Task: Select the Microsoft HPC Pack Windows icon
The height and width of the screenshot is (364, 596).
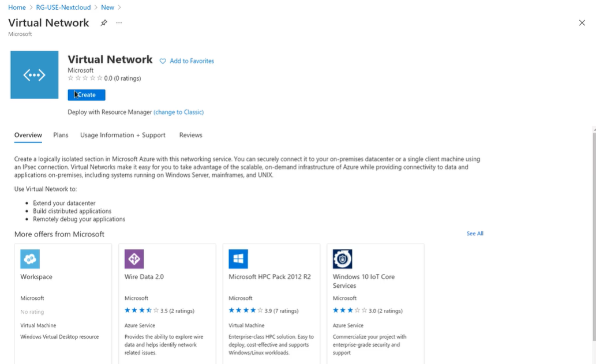Action: pos(238,259)
